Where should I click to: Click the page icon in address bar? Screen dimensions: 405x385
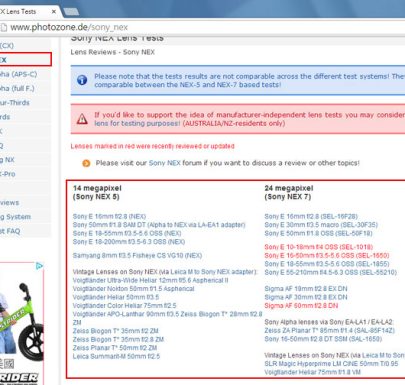pyautogui.click(x=3, y=27)
